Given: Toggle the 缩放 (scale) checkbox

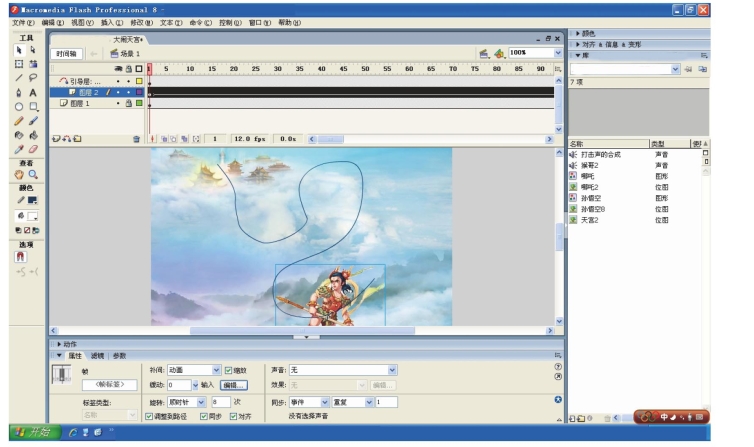Looking at the screenshot, I should point(228,370).
